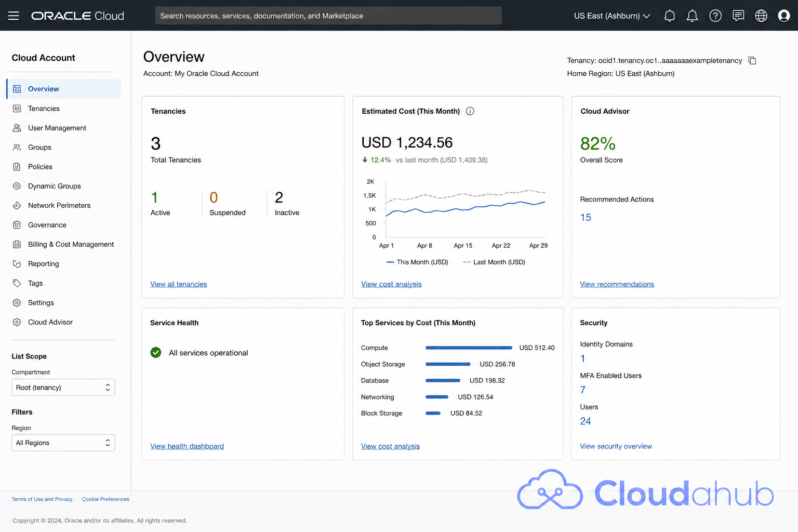Click the Tenancies sidebar icon

17,109
